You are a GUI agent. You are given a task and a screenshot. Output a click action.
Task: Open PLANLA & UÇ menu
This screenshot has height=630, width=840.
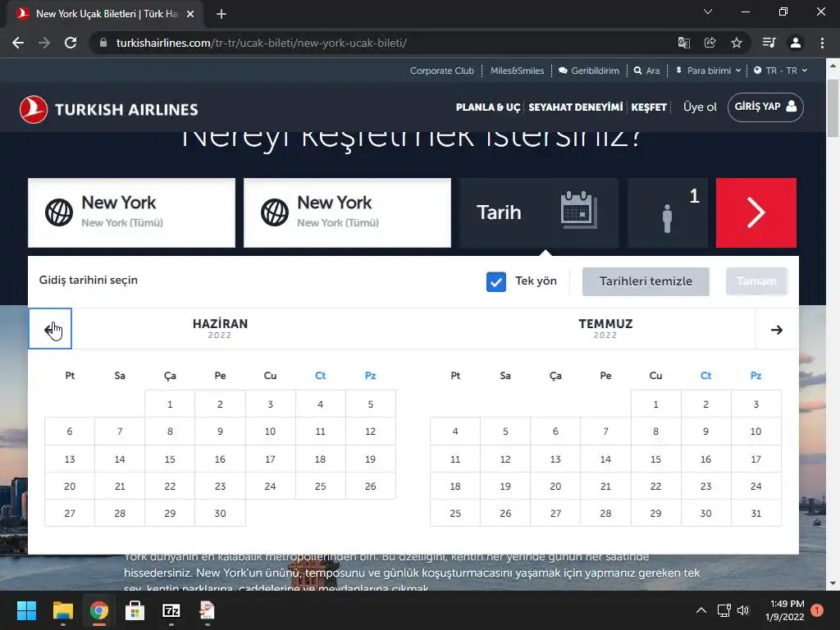coord(487,107)
